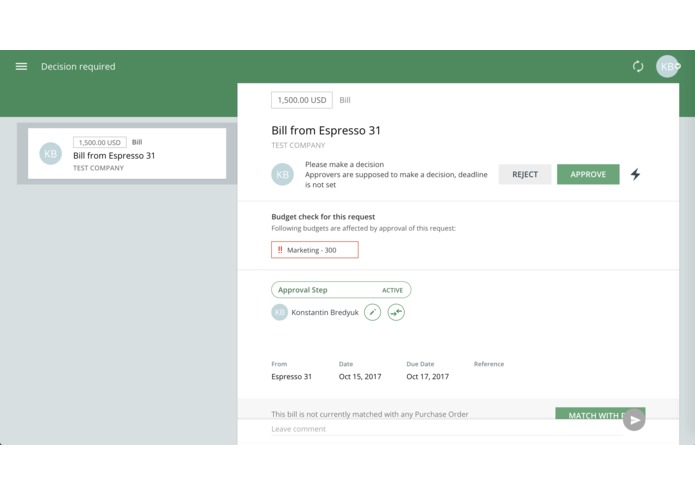Click the pencil edit approver icon
This screenshot has width=695, height=494.
point(372,312)
